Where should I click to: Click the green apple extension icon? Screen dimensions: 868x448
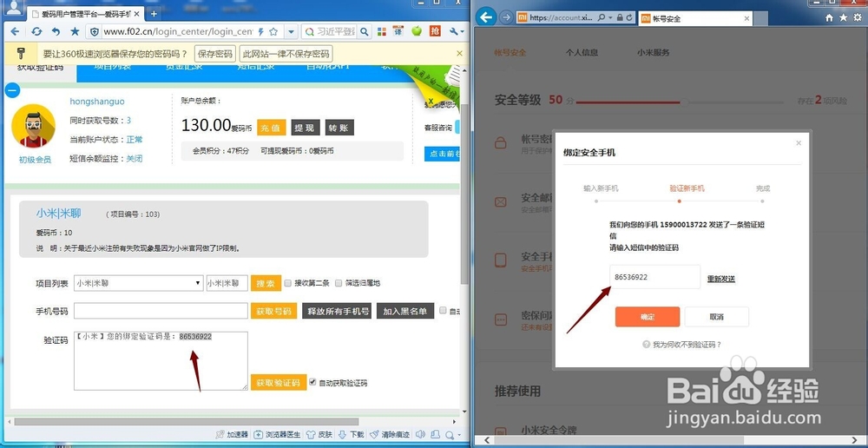point(417,31)
